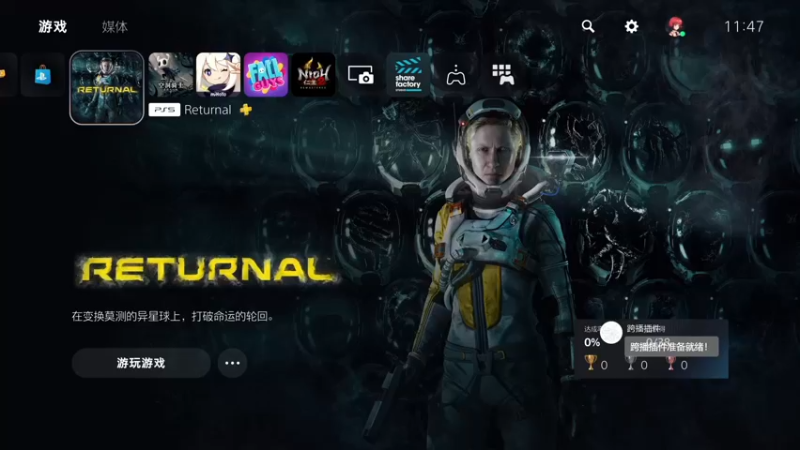Screen dimensions: 800x450
Task: Open the Remote Play controller icon
Action: tap(456, 75)
